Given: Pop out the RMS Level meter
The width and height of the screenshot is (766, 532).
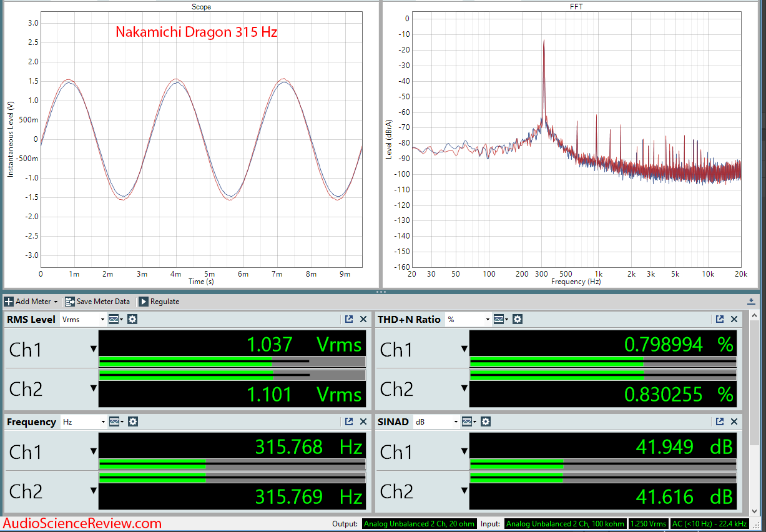Looking at the screenshot, I should (x=349, y=319).
